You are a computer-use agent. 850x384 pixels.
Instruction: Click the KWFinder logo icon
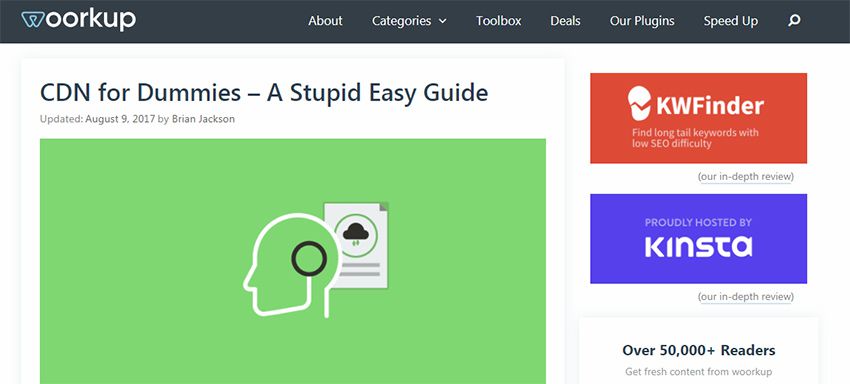[x=639, y=103]
